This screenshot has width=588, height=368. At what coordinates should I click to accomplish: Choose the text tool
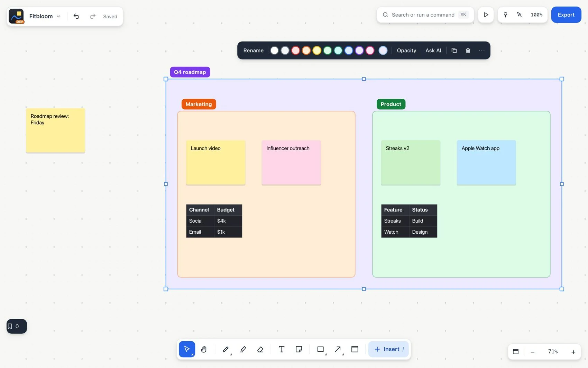[282, 349]
